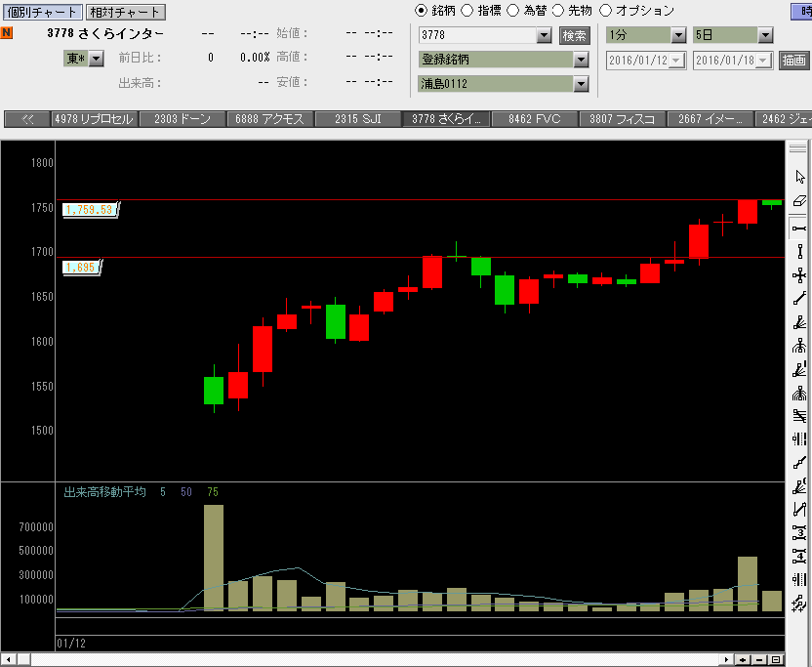Viewport: 812px width, 667px height.
Task: Open the 3807 フィスコ stock tab
Action: point(623,119)
